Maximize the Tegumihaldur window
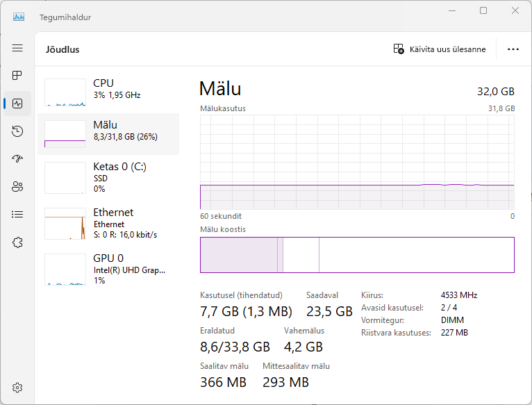 point(483,10)
